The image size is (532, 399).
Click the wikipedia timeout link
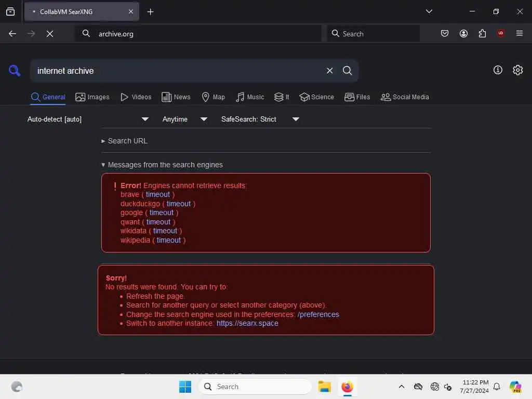click(169, 240)
